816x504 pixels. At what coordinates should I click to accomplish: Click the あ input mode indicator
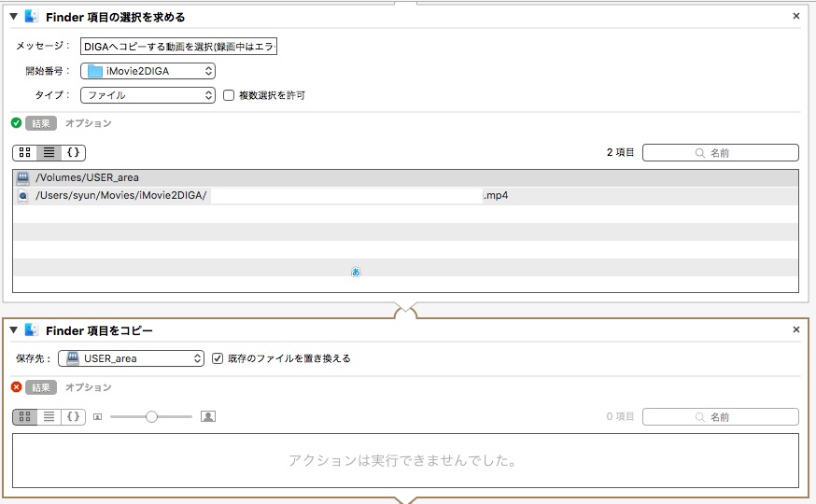[356, 272]
